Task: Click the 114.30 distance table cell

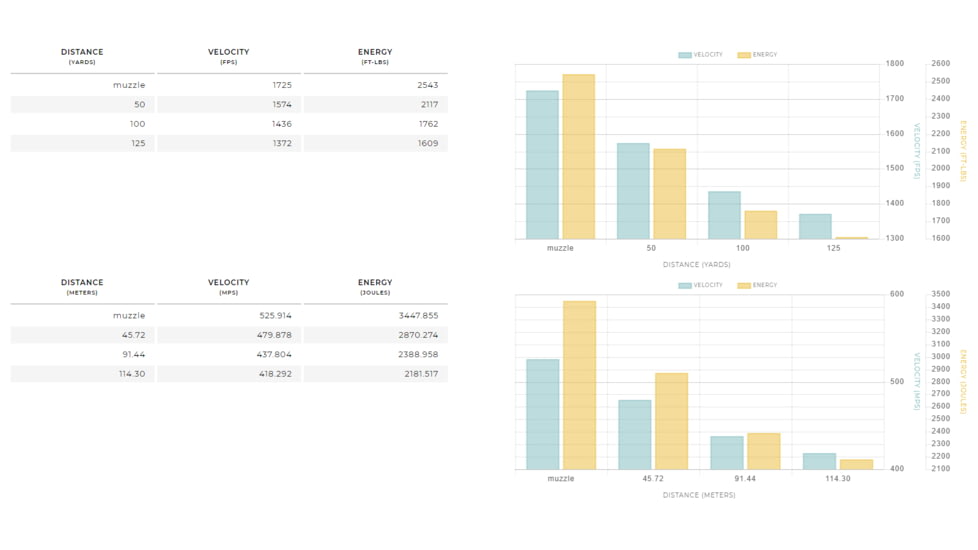Action: click(x=82, y=374)
